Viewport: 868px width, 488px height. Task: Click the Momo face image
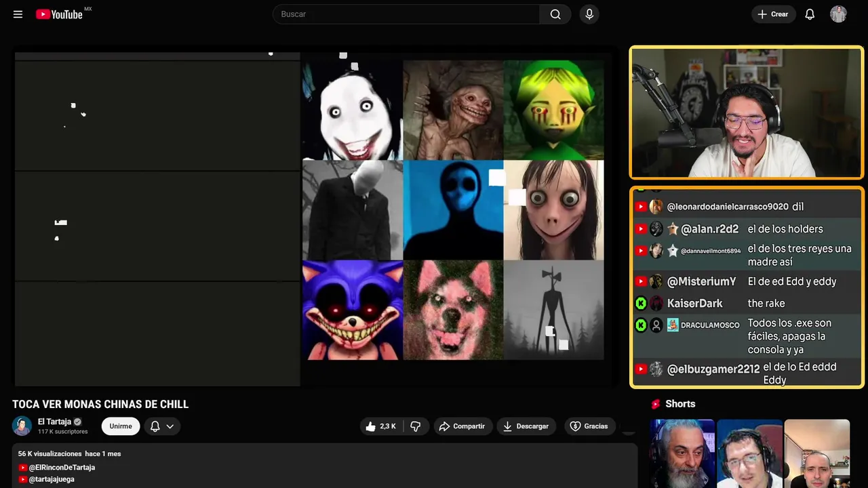(x=553, y=210)
